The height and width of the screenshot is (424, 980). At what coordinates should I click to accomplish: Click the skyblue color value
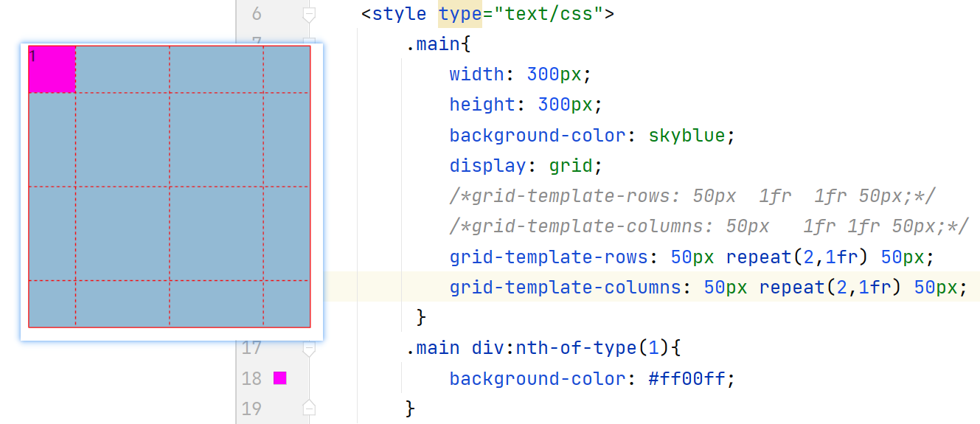point(687,136)
